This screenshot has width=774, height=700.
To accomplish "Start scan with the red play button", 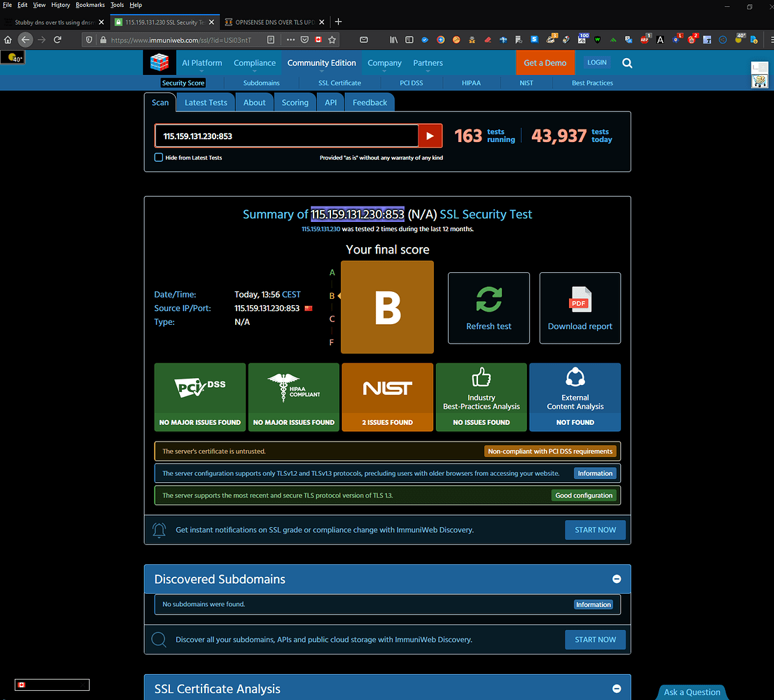I will pyautogui.click(x=430, y=136).
